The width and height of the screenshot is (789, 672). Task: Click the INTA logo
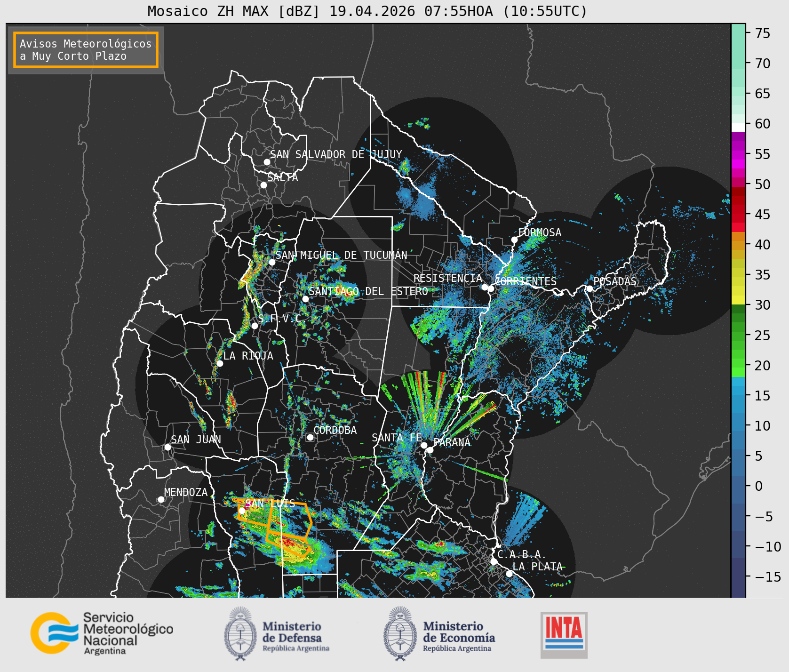[x=564, y=635]
